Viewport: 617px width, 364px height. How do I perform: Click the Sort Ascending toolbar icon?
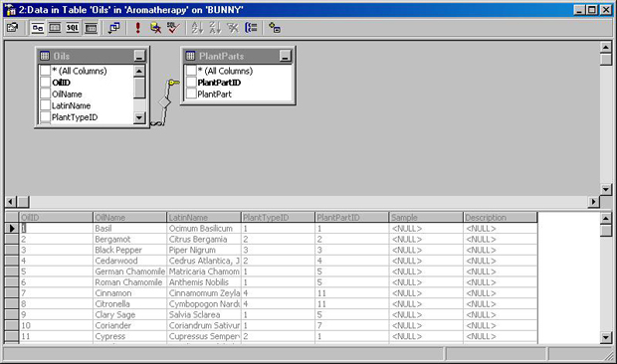[x=197, y=28]
